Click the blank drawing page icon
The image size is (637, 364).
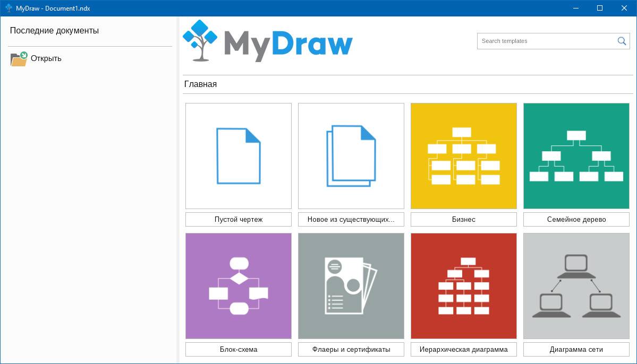[239, 156]
